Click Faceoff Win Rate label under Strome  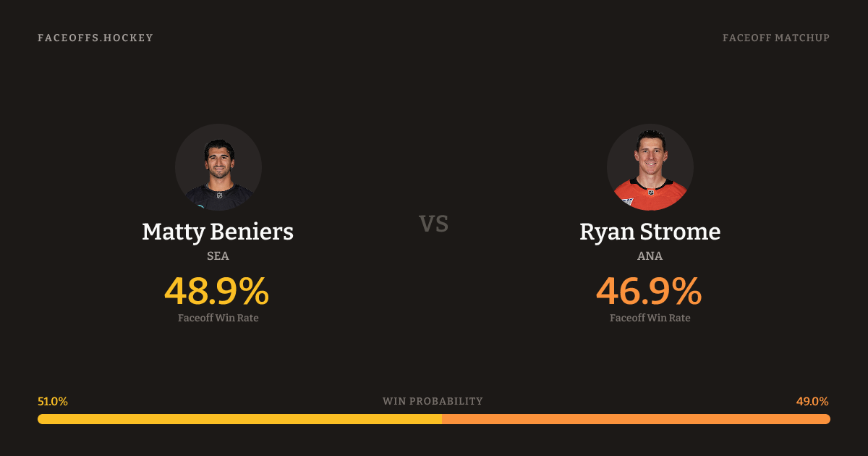[x=650, y=318]
